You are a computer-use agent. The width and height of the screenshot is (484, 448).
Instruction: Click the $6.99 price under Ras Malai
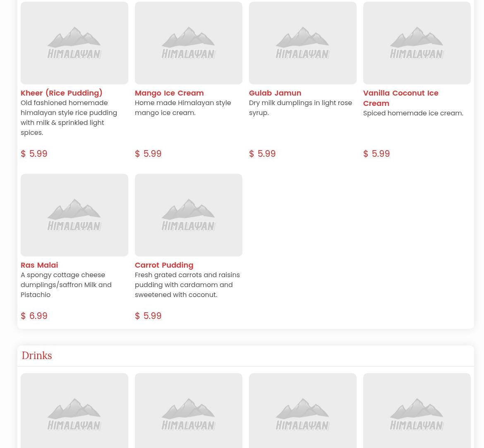pos(34,316)
